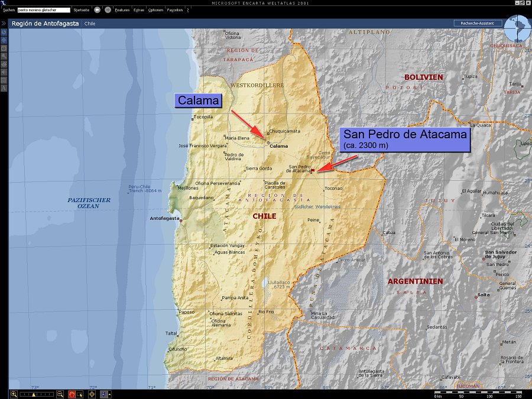Click the zoom in magnifier icon
The width and height of the screenshot is (532, 399).
[x=13, y=394]
